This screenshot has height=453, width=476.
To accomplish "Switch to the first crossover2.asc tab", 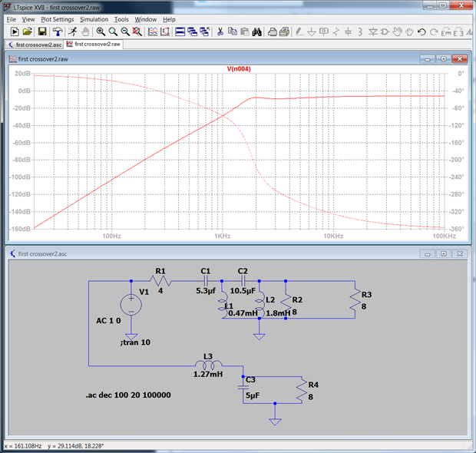I will coord(35,45).
